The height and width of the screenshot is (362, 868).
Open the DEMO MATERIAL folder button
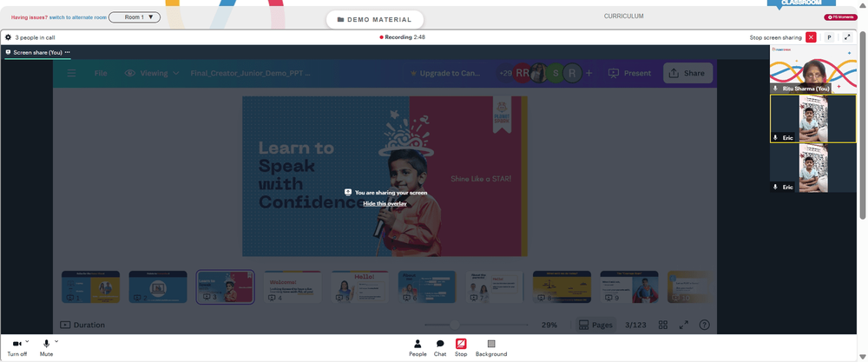(x=375, y=19)
